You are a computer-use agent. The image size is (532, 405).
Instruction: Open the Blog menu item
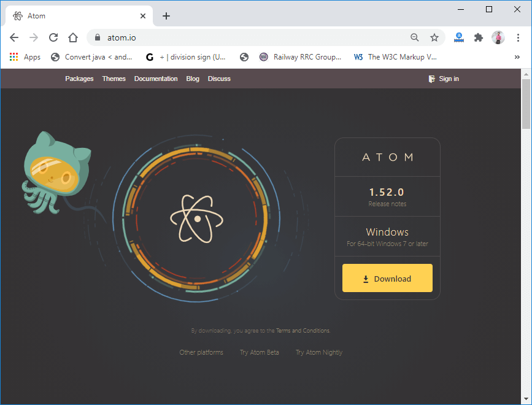pyautogui.click(x=193, y=79)
